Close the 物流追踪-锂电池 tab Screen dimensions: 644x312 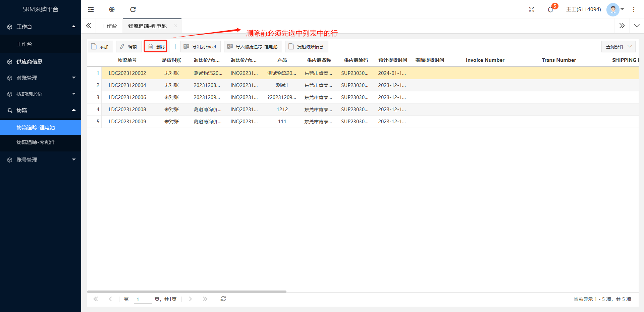click(175, 26)
